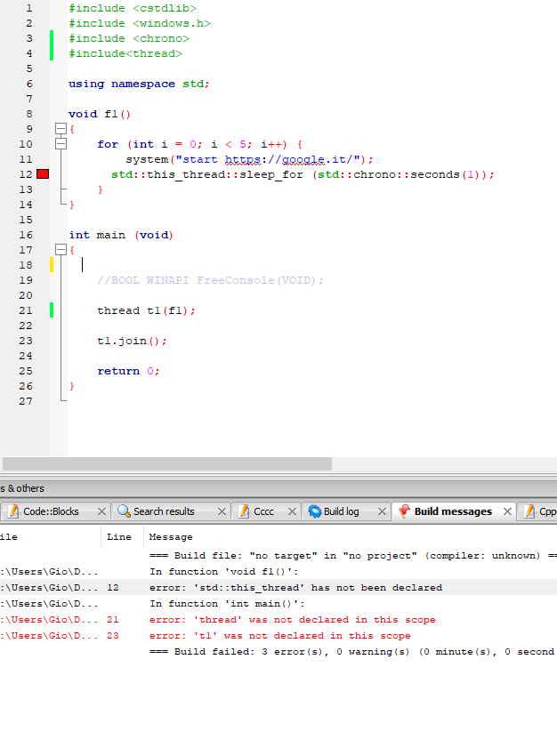
Task: Click the commented FreeConsole line 19
Action: [x=210, y=280]
